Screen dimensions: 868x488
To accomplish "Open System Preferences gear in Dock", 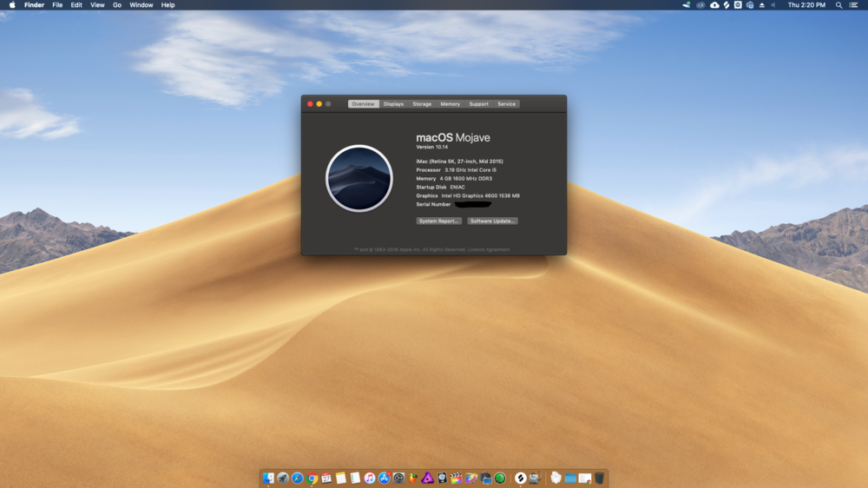I will point(398,478).
